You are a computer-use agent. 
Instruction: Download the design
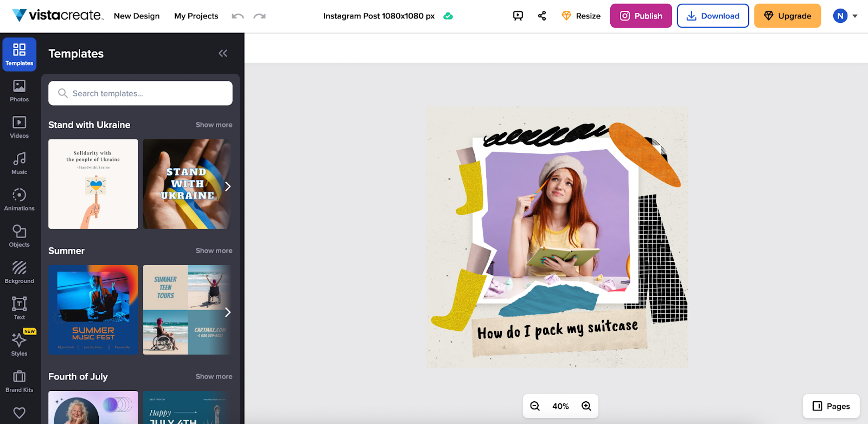[713, 16]
